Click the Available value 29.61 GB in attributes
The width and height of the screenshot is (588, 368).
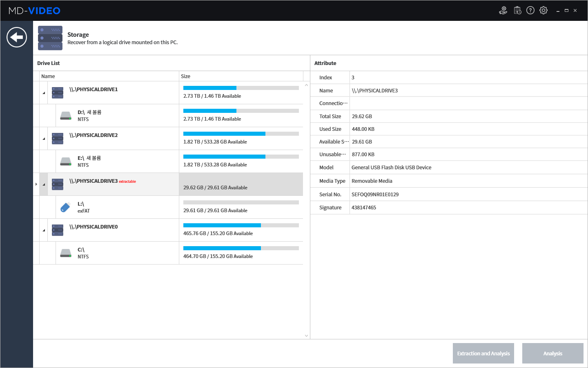[x=362, y=142]
